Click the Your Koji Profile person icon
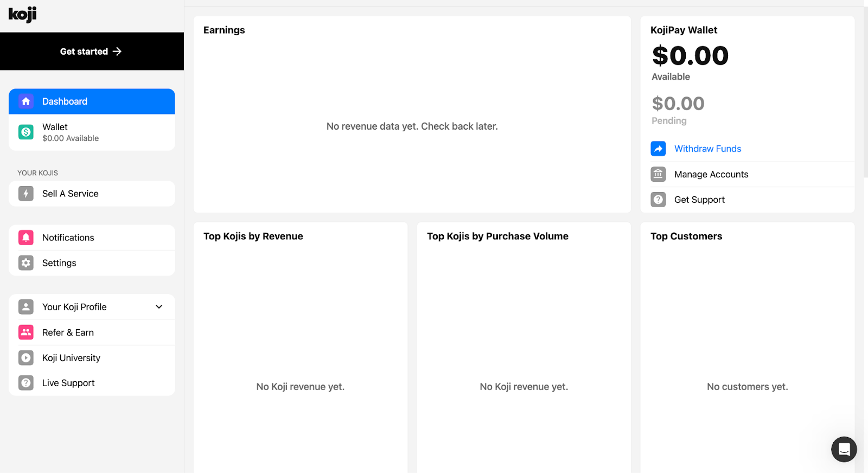868x473 pixels. point(26,307)
